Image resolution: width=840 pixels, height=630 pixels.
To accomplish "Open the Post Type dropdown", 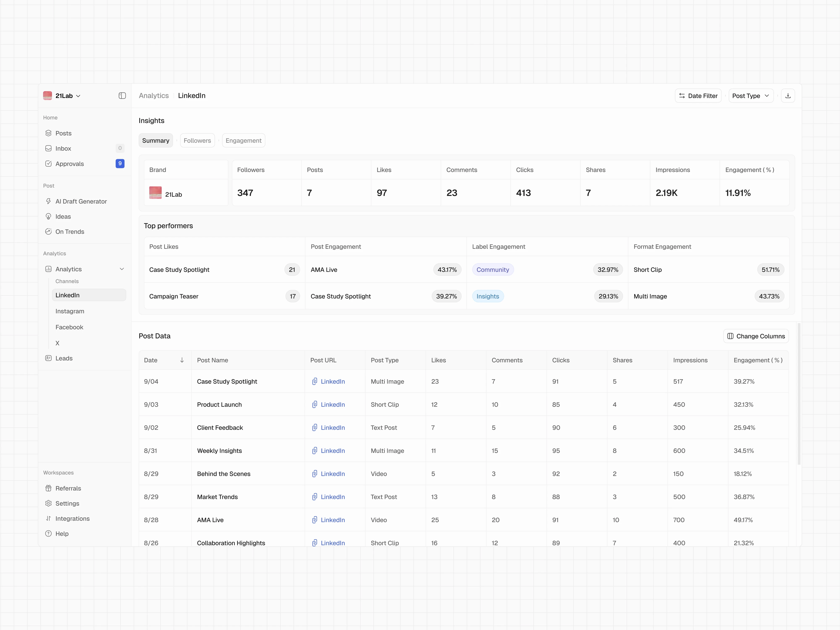I will tap(750, 96).
